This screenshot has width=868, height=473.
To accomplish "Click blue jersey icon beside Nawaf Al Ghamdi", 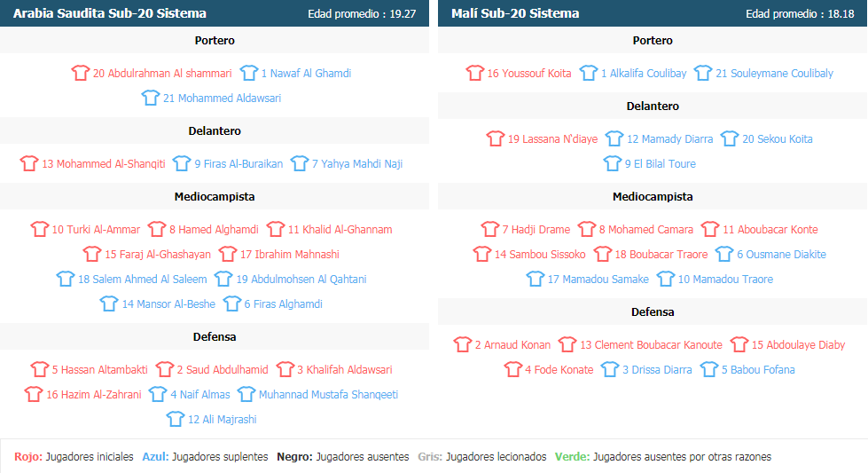I will (249, 73).
